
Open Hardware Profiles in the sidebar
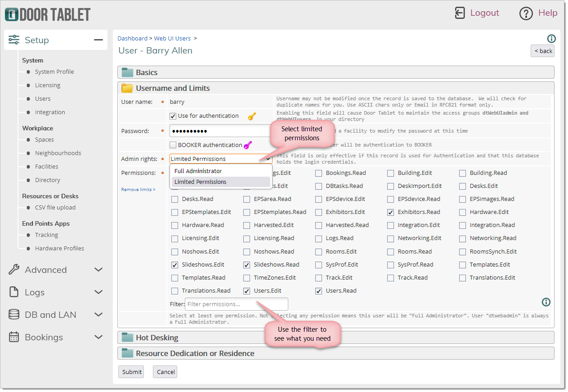tap(59, 249)
